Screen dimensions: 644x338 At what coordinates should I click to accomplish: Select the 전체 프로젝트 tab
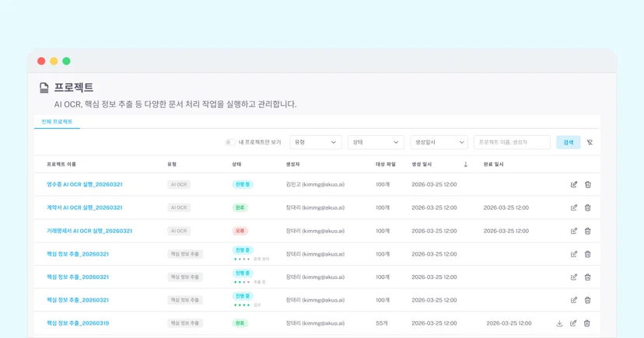(57, 122)
